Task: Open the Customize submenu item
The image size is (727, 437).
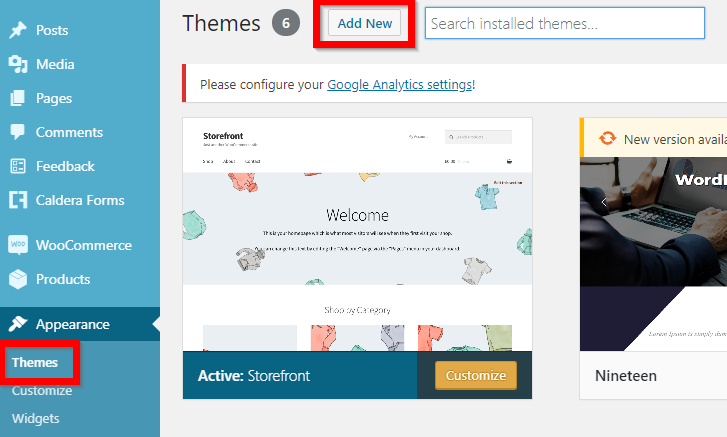Action: pos(42,391)
